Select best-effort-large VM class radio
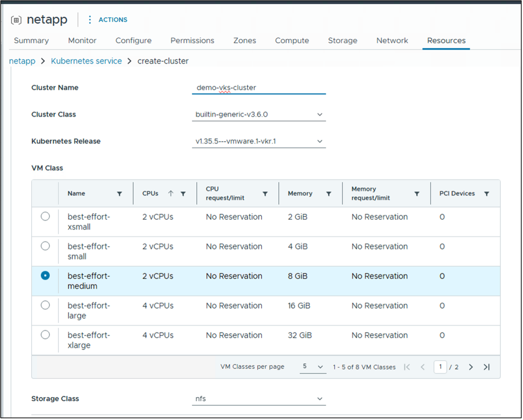Screen dimensions: 523x420 click(45, 305)
